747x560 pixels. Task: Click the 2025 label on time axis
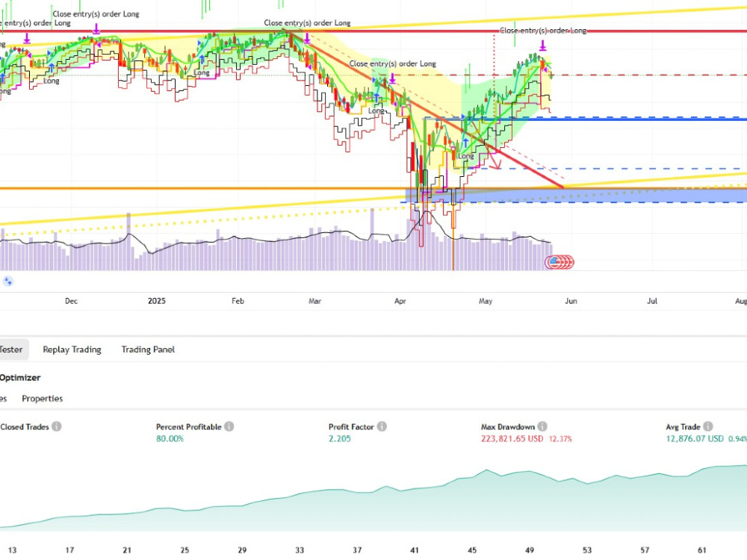(x=157, y=301)
